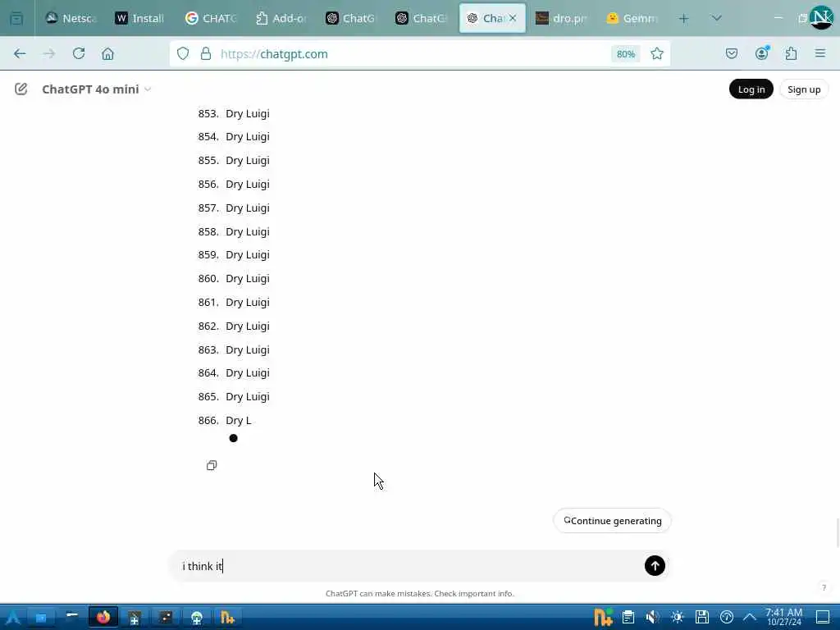Copy the response with the copy icon
Image resolution: width=840 pixels, height=630 pixels.
(212, 465)
